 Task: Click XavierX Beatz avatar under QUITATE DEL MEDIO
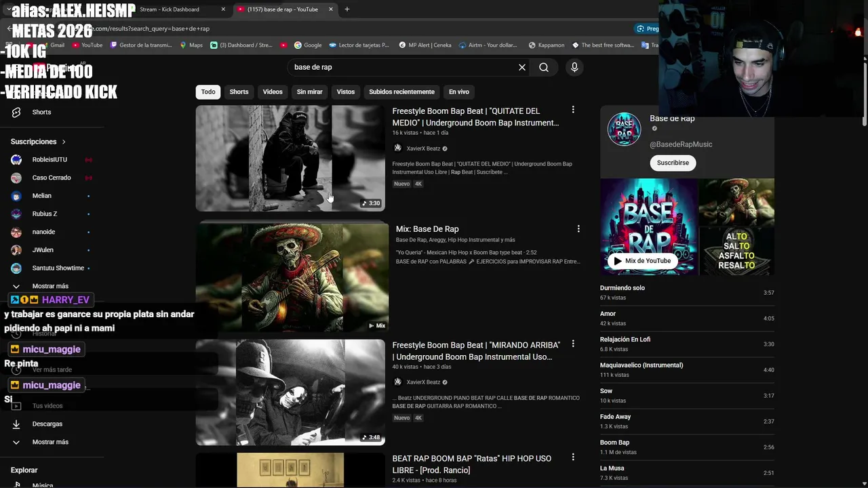point(397,148)
